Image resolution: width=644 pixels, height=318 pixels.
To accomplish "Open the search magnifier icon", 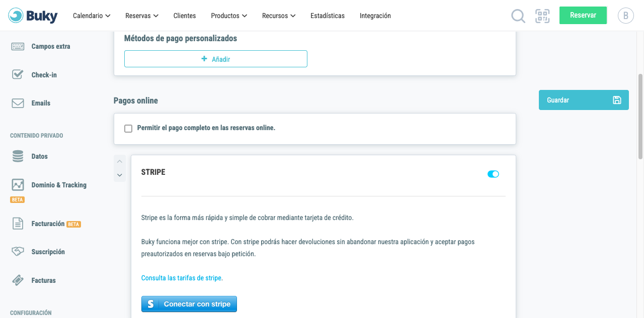I will 518,16.
